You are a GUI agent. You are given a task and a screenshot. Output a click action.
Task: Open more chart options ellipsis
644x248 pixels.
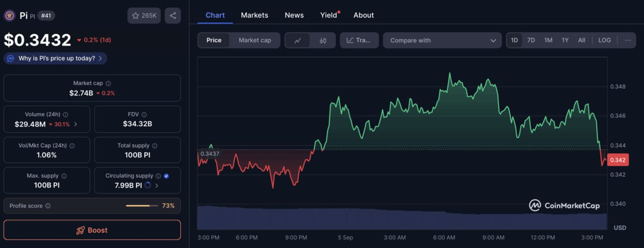click(x=627, y=40)
